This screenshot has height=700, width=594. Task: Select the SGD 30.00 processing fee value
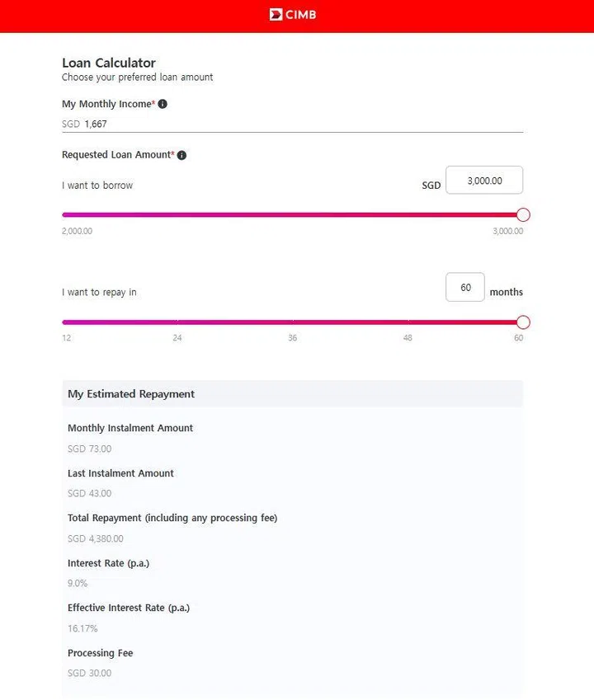(89, 673)
